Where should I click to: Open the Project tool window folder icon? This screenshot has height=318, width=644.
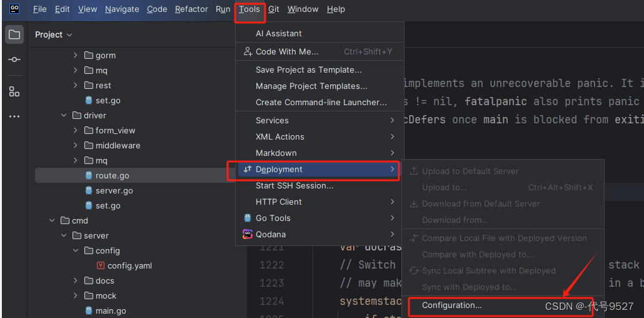pyautogui.click(x=14, y=34)
